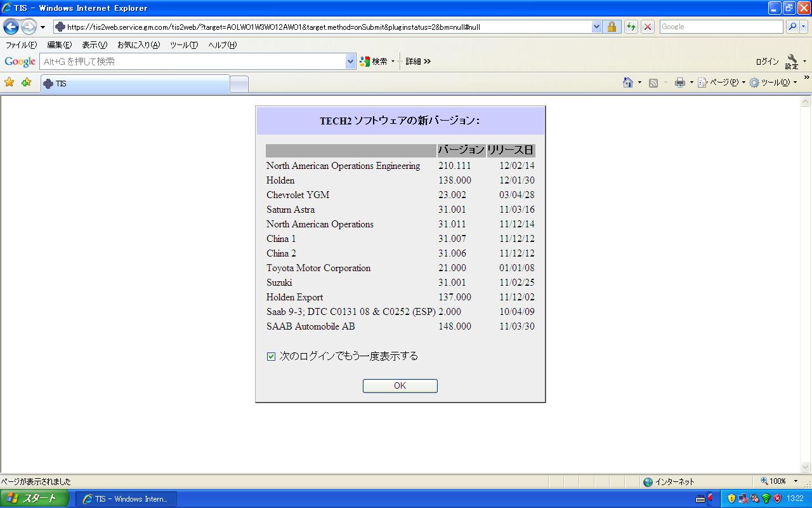The image size is (812, 508).
Task: Open the Print options dropdown arrow
Action: [691, 83]
